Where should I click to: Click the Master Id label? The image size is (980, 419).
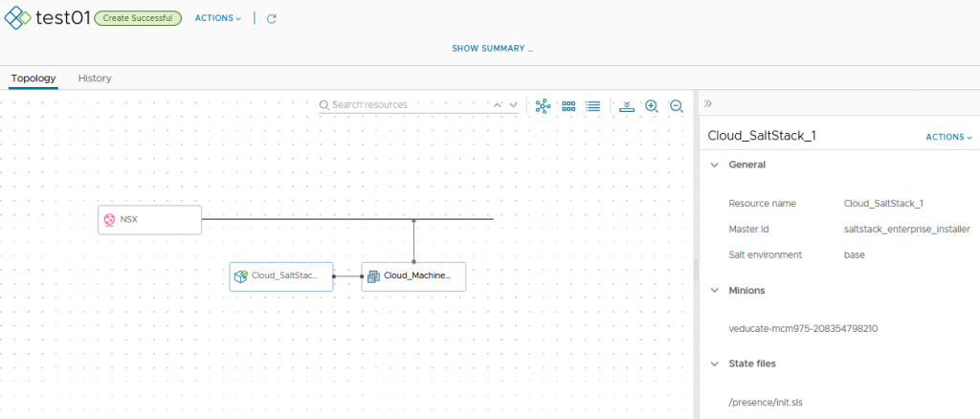748,230
